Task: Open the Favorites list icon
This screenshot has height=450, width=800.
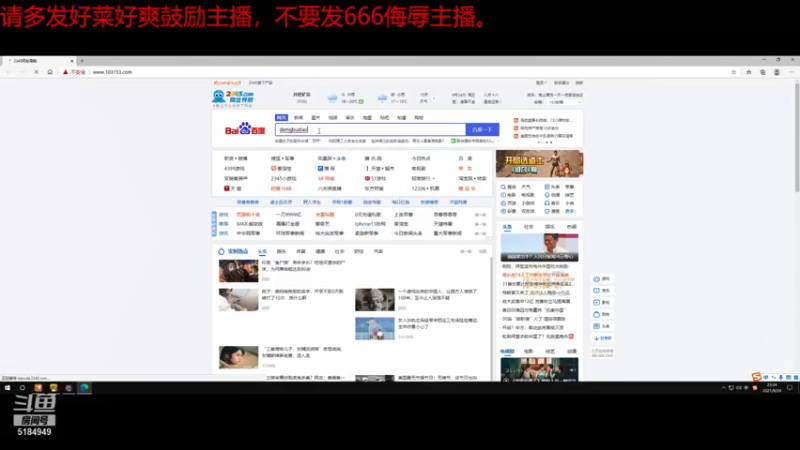Action: tap(748, 72)
